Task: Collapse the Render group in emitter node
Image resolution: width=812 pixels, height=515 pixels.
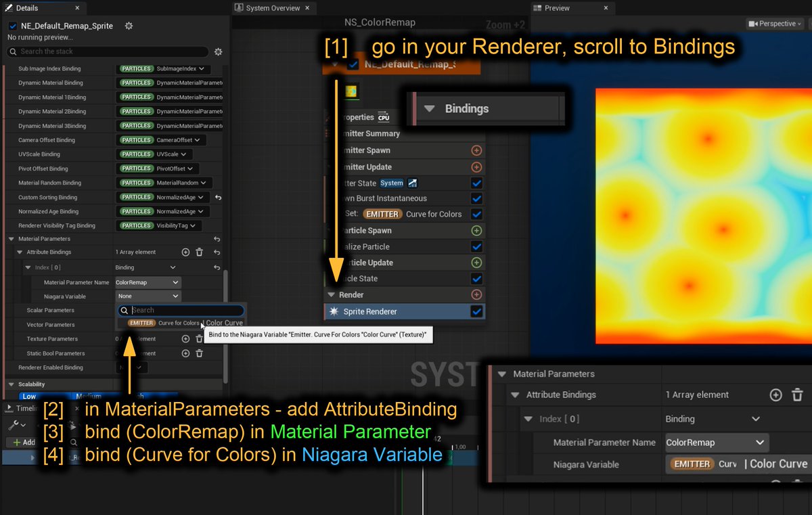Action: 332,295
